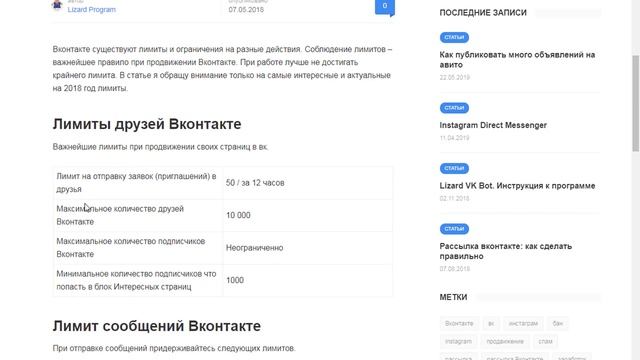The width and height of the screenshot is (640, 360).
Task: Click 'Максимальное количество подписчиков Вконтакте' cell
Action: point(138,248)
